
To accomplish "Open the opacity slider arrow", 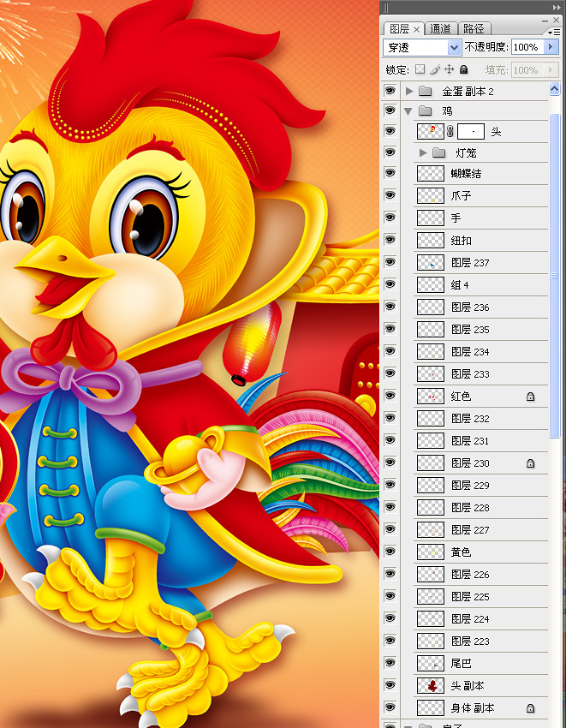I will 551,47.
